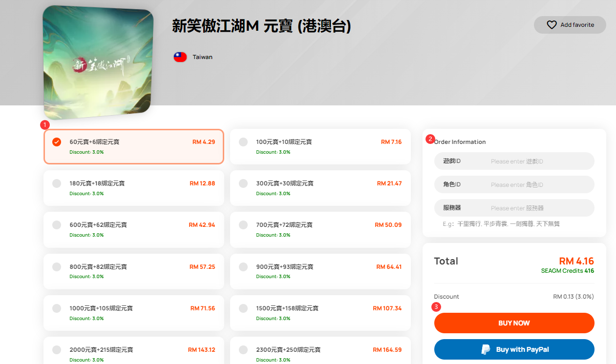Pick the 600元寶+62綁定元寶 package

134,229
